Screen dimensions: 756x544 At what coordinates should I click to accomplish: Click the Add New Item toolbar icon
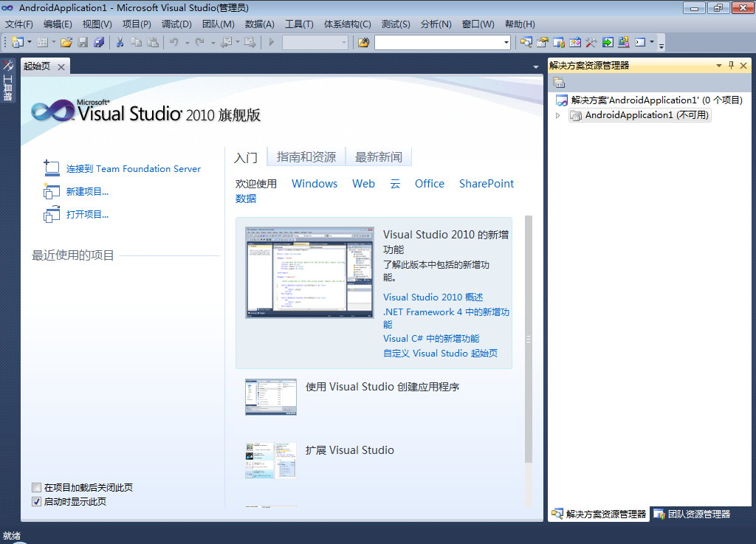pos(42,42)
